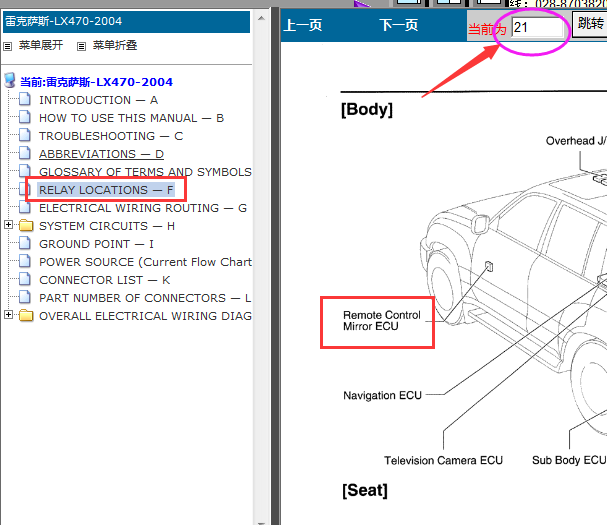607x525 pixels.
Task: Click the Navigation ECU label
Action: pyautogui.click(x=382, y=395)
